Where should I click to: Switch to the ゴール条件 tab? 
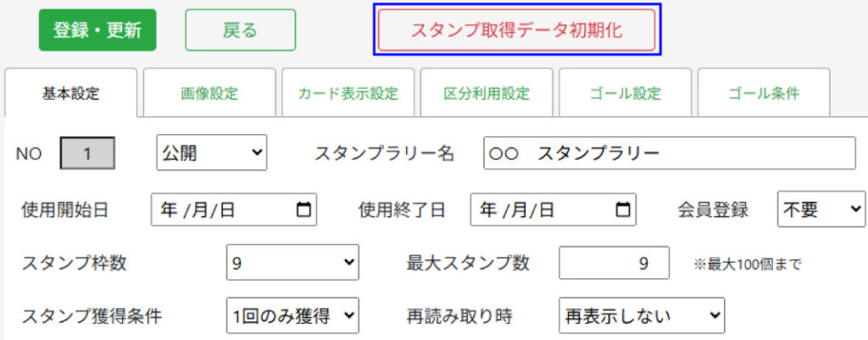coord(764,93)
